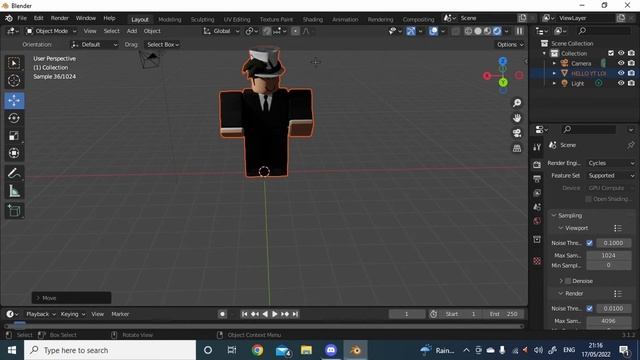640x360 pixels.
Task: Switch to wireframe viewport shading
Action: tap(468, 31)
